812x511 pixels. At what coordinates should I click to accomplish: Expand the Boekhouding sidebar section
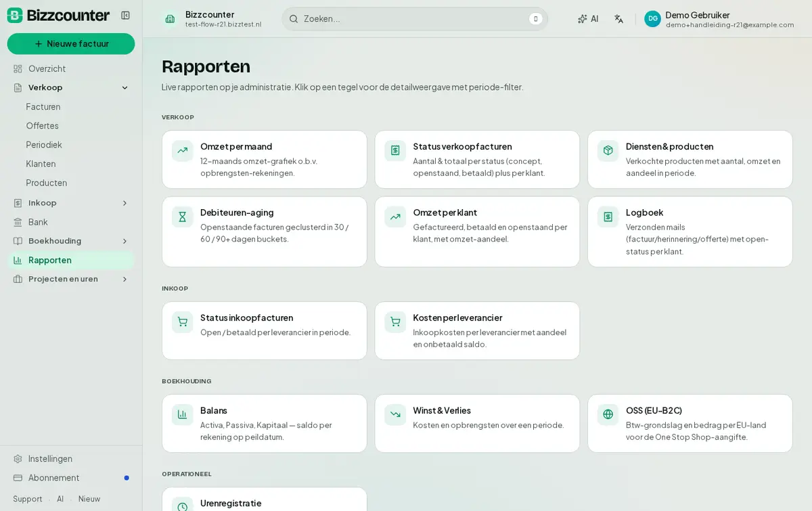pos(125,241)
